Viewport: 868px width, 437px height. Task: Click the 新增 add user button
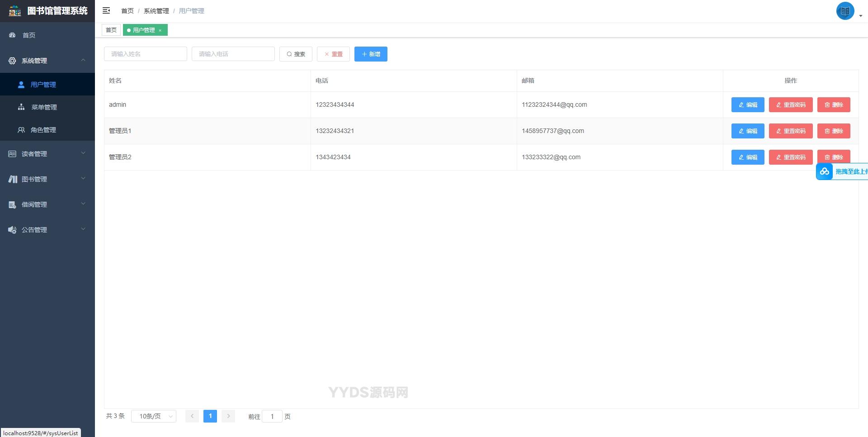pos(371,54)
